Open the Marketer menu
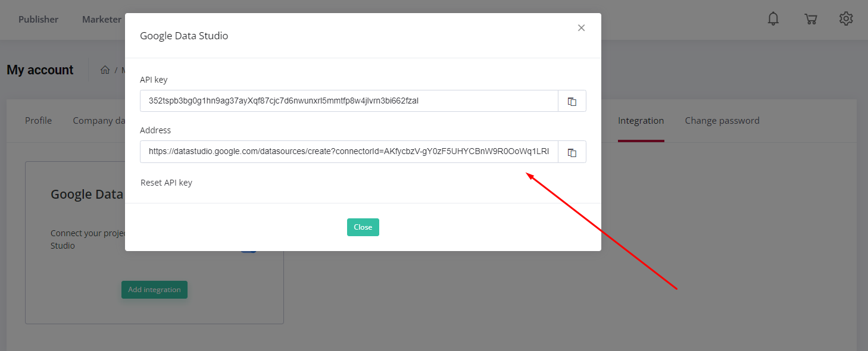Viewport: 868px width, 351px height. click(102, 20)
